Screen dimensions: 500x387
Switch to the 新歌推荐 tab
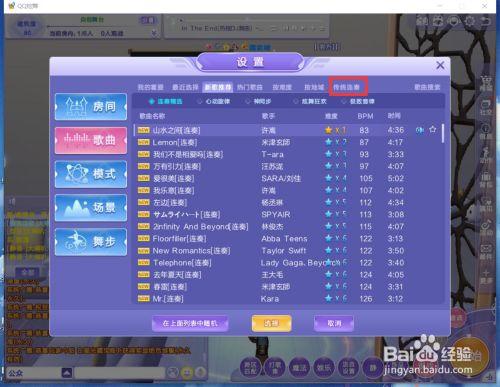click(218, 87)
